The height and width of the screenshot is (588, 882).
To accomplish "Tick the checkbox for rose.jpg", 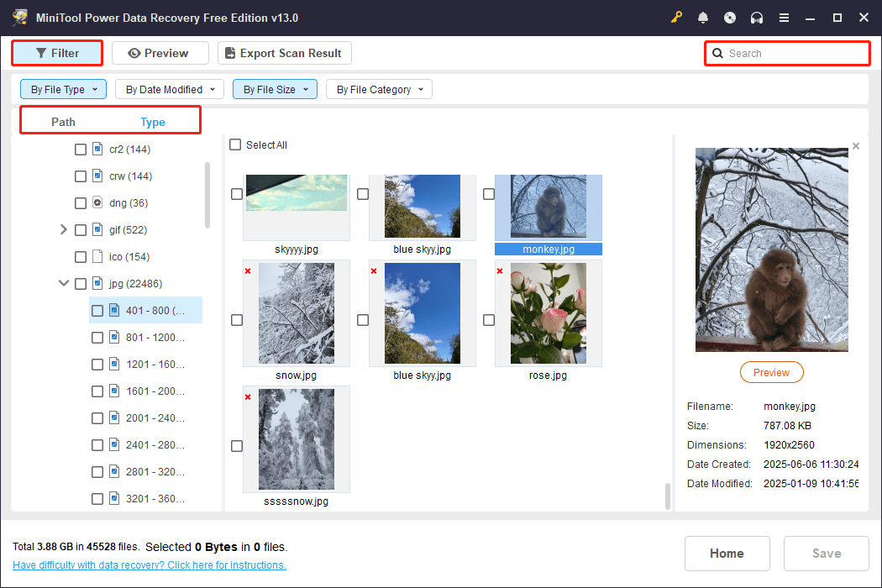I will 489,320.
